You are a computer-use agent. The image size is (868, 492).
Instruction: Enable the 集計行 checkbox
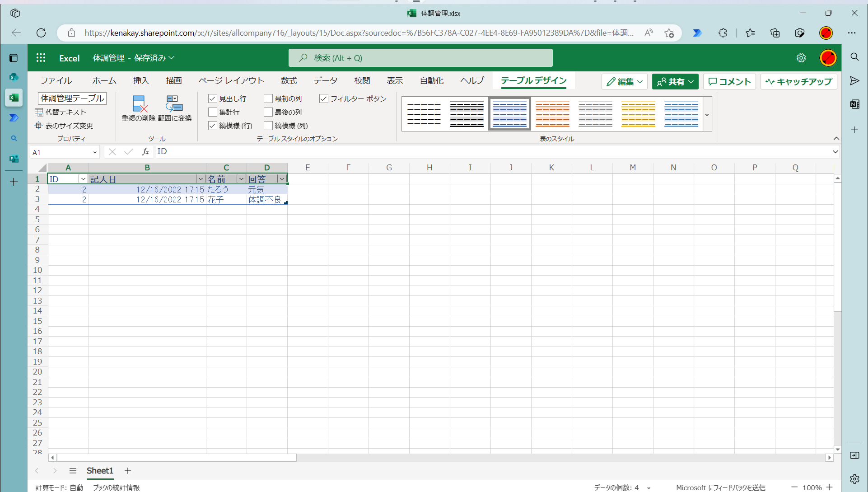pyautogui.click(x=212, y=112)
